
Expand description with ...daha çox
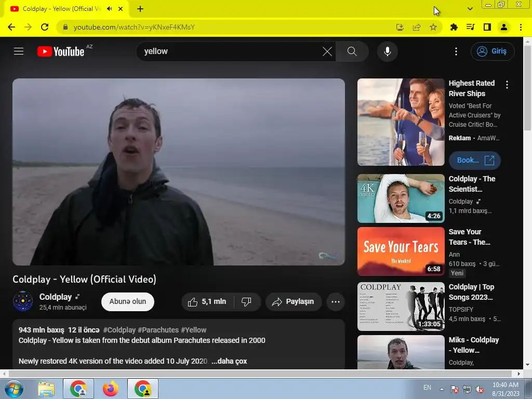click(229, 362)
